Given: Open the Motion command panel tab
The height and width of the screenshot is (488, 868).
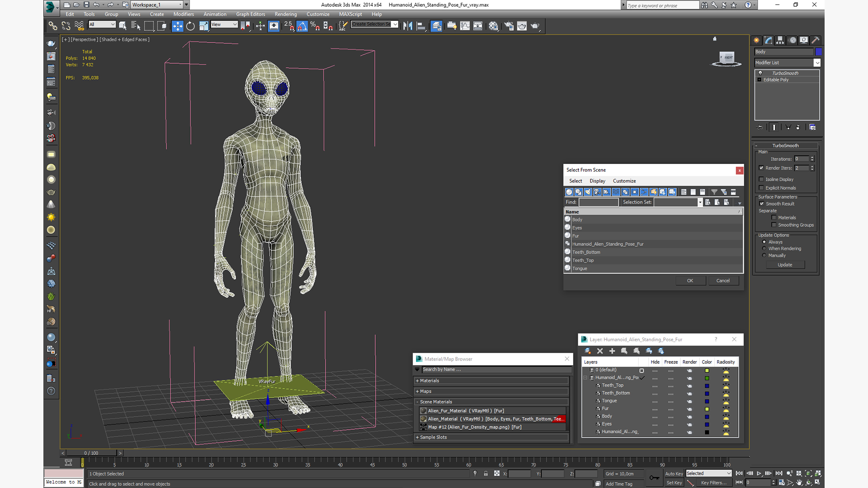Looking at the screenshot, I should click(792, 40).
